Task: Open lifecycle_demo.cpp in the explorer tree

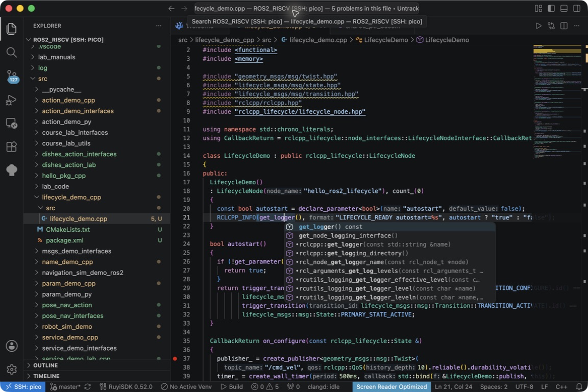Action: (96, 218)
